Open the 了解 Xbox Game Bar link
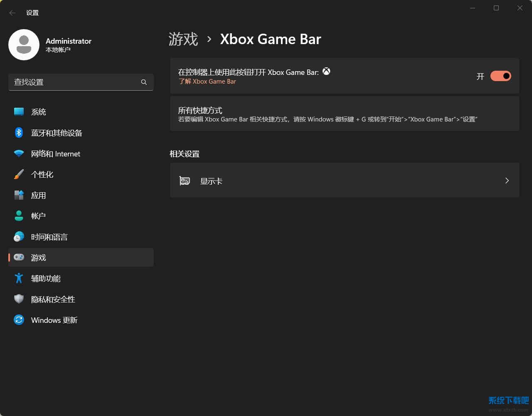The height and width of the screenshot is (416, 532). point(207,82)
